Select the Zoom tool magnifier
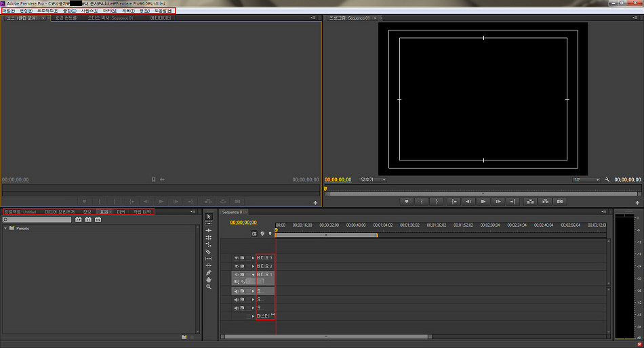 [209, 286]
